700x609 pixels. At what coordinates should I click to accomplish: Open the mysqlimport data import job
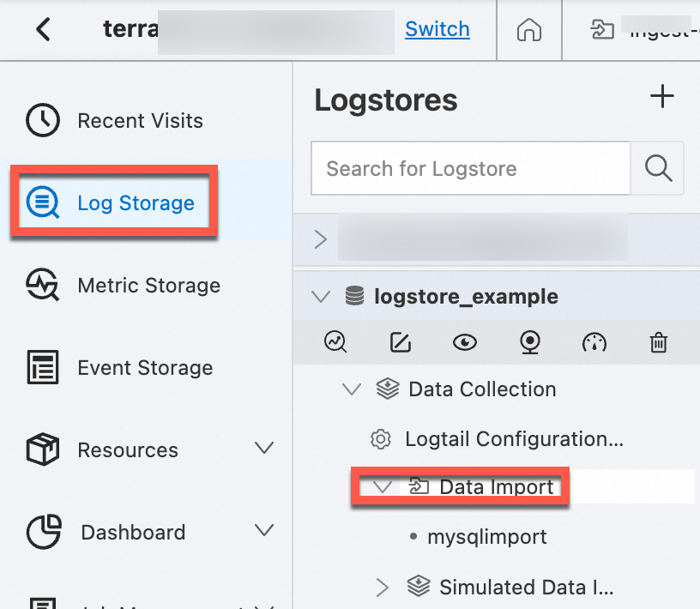point(487,538)
